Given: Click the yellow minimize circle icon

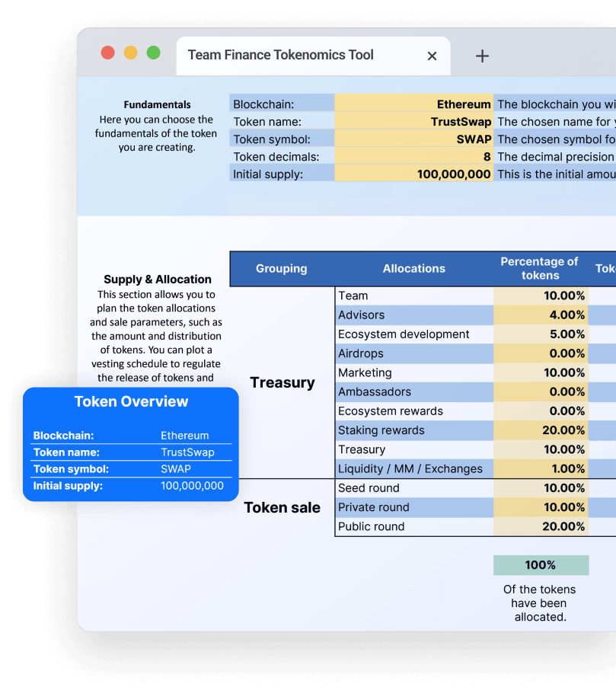Looking at the screenshot, I should point(130,53).
